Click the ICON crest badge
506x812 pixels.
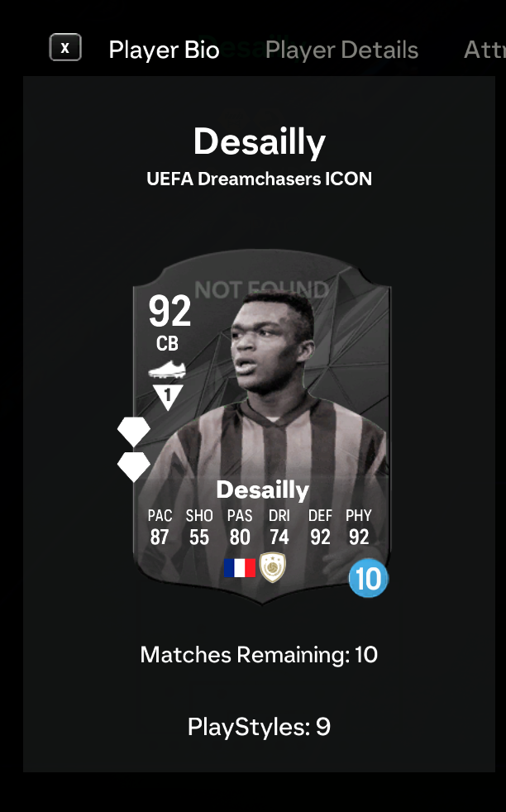[272, 567]
